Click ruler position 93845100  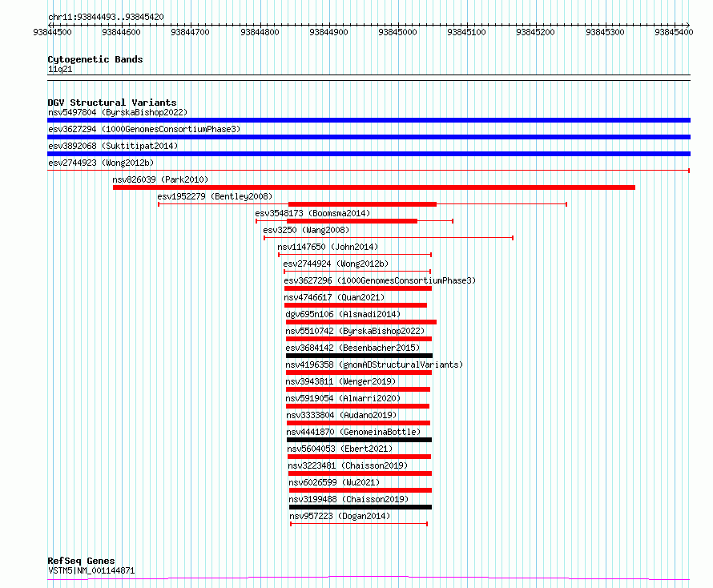click(x=466, y=32)
